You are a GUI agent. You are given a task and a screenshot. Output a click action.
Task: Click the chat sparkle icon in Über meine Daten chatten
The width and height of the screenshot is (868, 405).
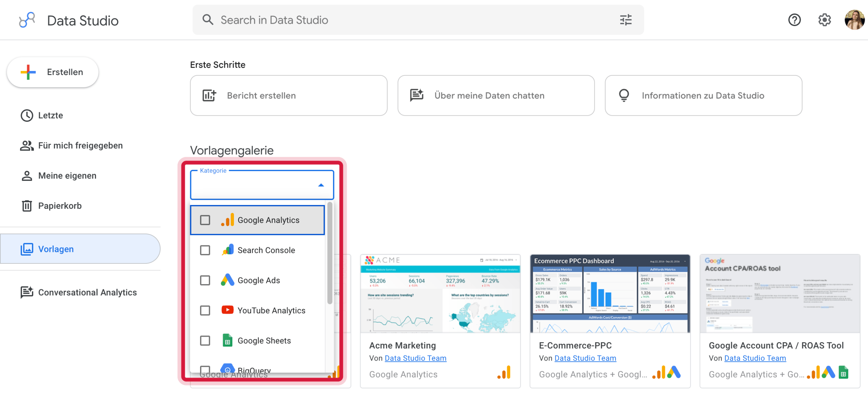(x=417, y=95)
